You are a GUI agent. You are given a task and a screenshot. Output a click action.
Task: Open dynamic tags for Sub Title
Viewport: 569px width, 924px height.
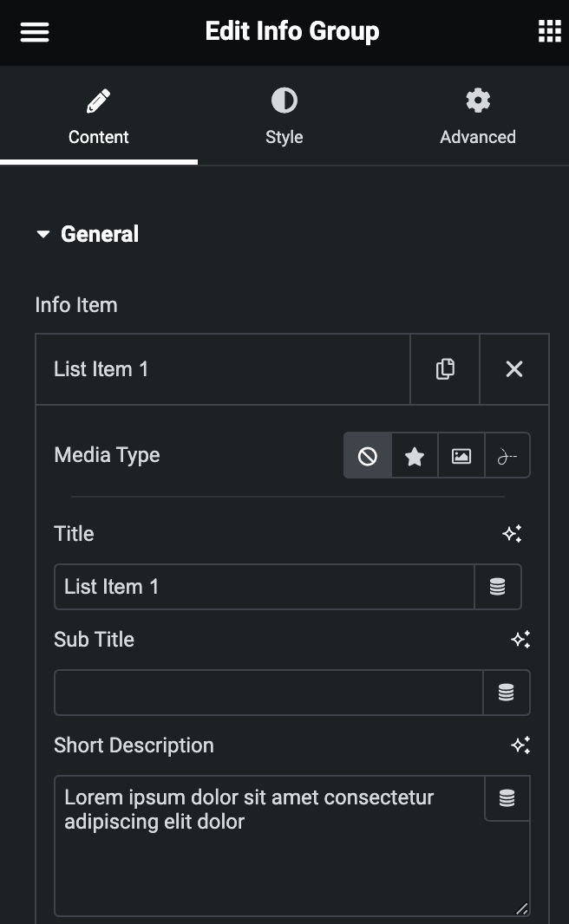(507, 693)
